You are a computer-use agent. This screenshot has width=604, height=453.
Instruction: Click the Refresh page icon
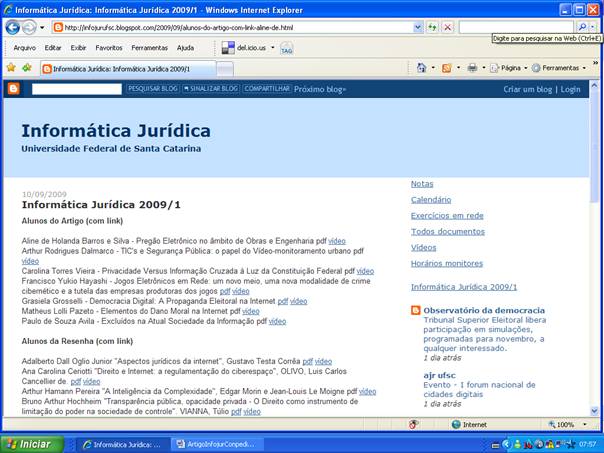432,28
